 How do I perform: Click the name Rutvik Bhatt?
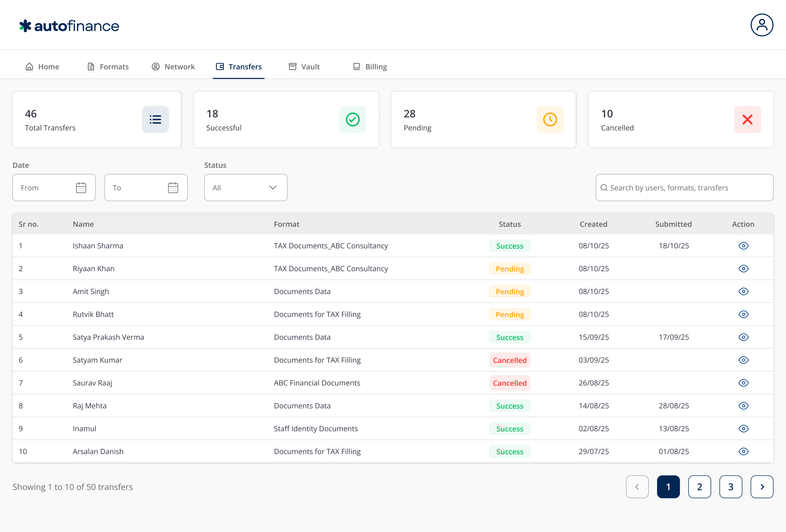(93, 314)
